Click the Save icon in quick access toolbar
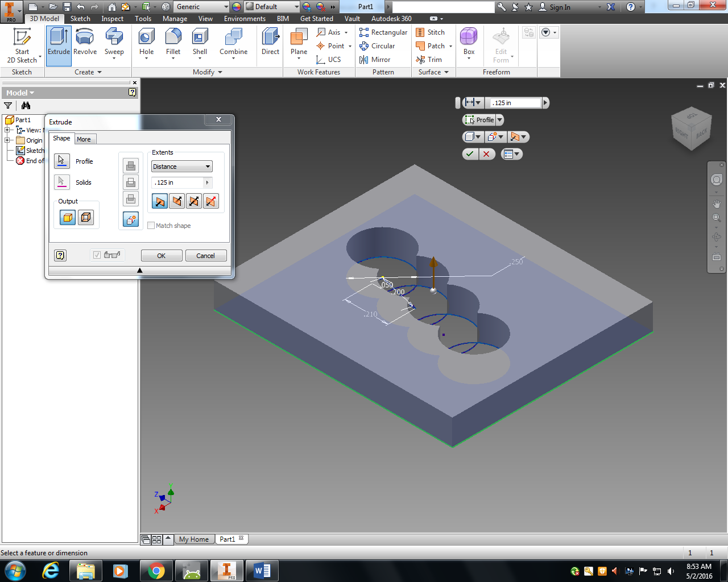The image size is (728, 582). tap(67, 7)
